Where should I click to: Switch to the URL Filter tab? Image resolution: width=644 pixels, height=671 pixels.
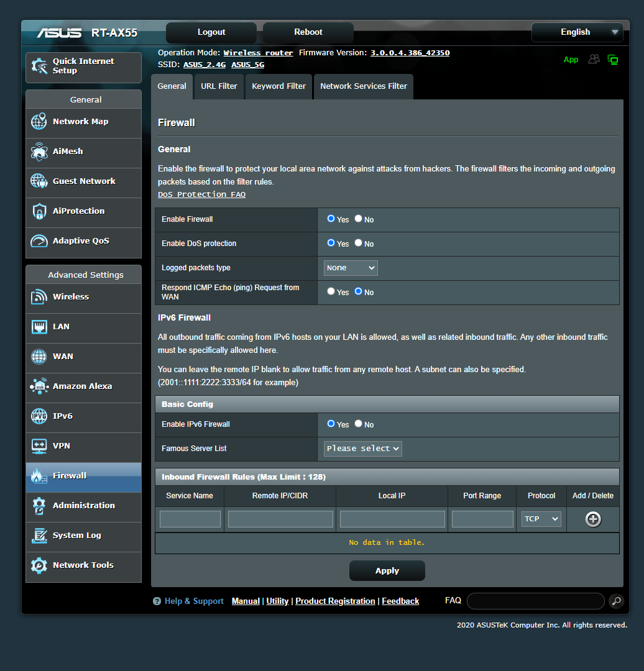click(219, 86)
